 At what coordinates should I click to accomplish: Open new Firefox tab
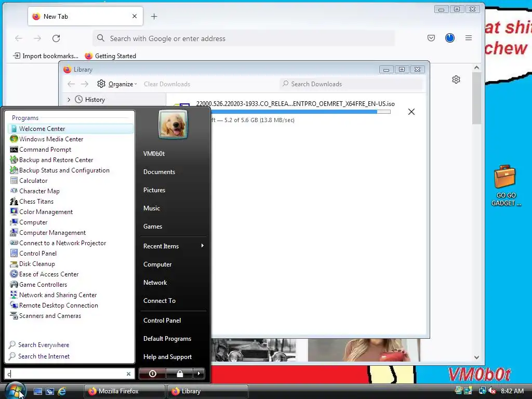pos(154,16)
